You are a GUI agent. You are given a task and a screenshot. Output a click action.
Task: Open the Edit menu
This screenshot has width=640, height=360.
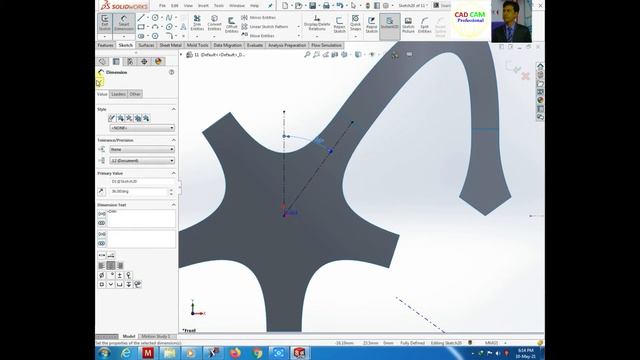(175, 6)
